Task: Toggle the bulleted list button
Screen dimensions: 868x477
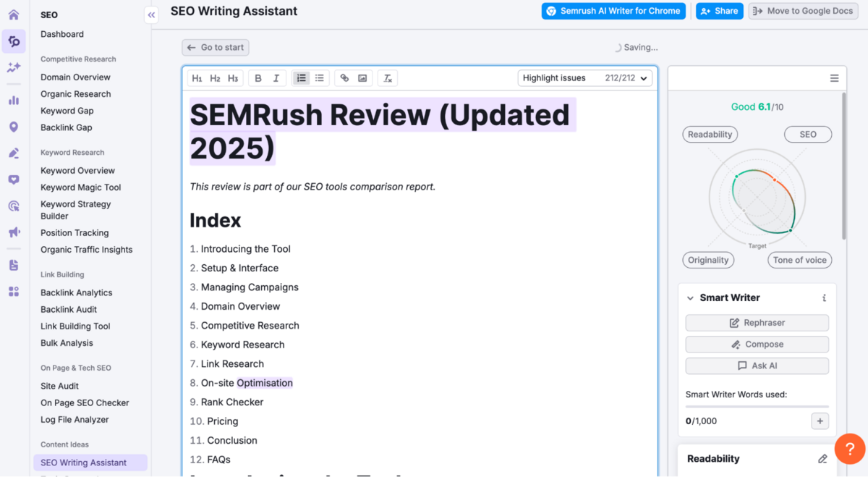Action: [x=319, y=78]
